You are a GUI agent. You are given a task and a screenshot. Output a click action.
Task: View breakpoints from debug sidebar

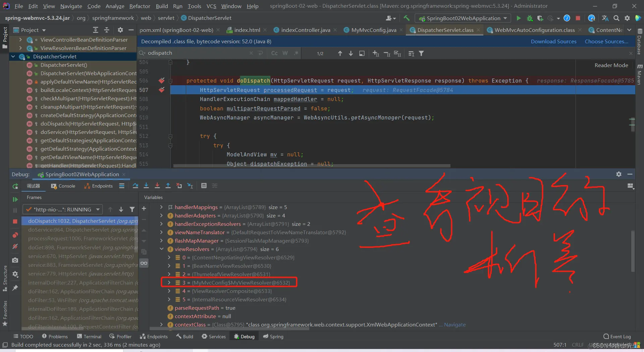tap(15, 235)
